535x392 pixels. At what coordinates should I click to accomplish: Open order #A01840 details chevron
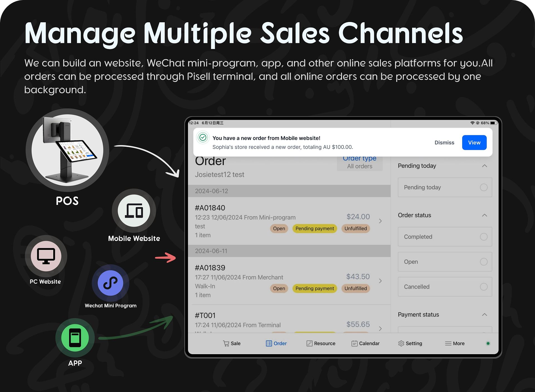[x=380, y=221]
